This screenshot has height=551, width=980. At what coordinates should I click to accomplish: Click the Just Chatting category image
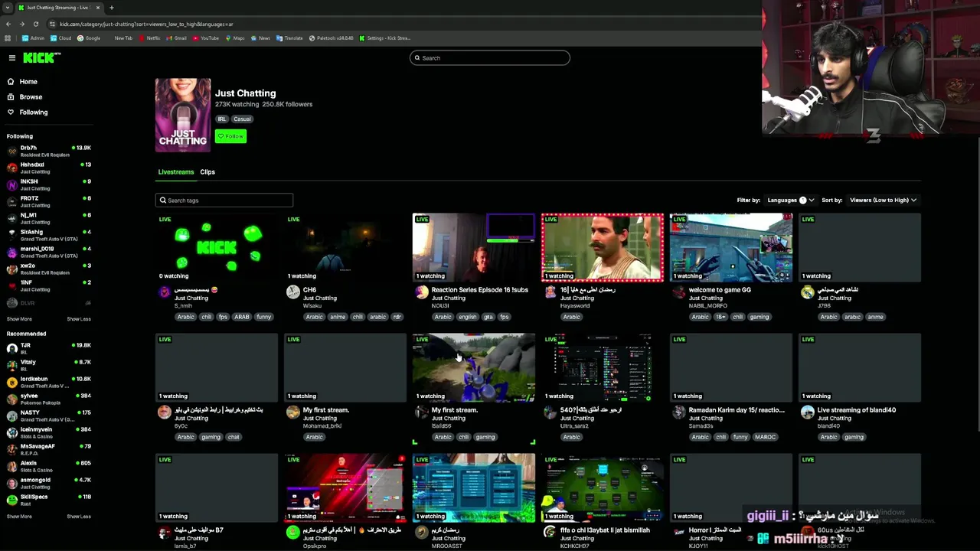point(183,115)
